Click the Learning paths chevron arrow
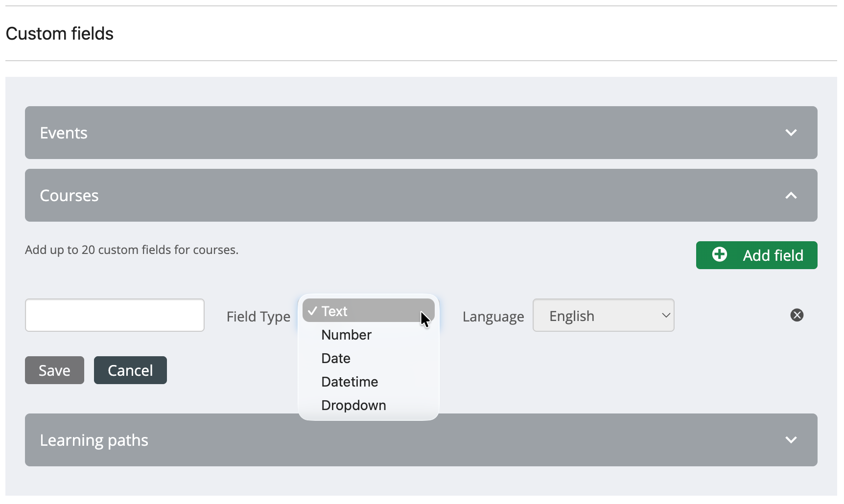This screenshot has width=844, height=504. click(791, 440)
